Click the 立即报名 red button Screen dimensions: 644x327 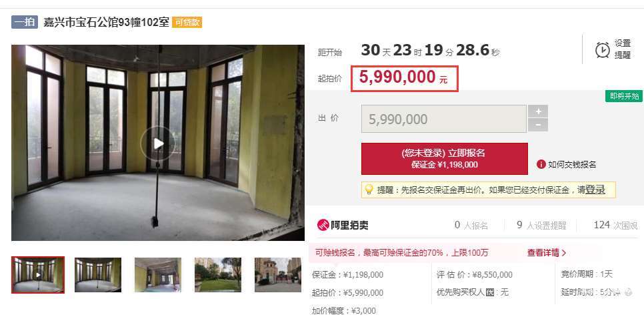click(x=445, y=159)
